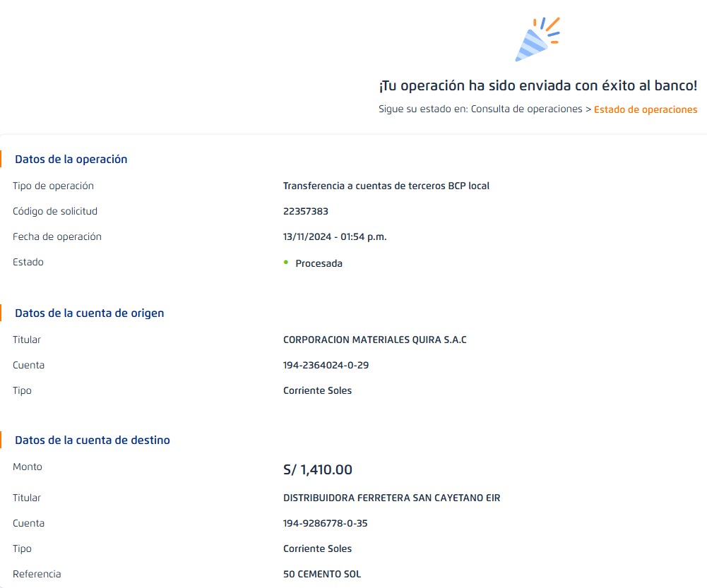This screenshot has width=707, height=588.
Task: Click the amount S/ 1,410.00
Action: pos(317,470)
